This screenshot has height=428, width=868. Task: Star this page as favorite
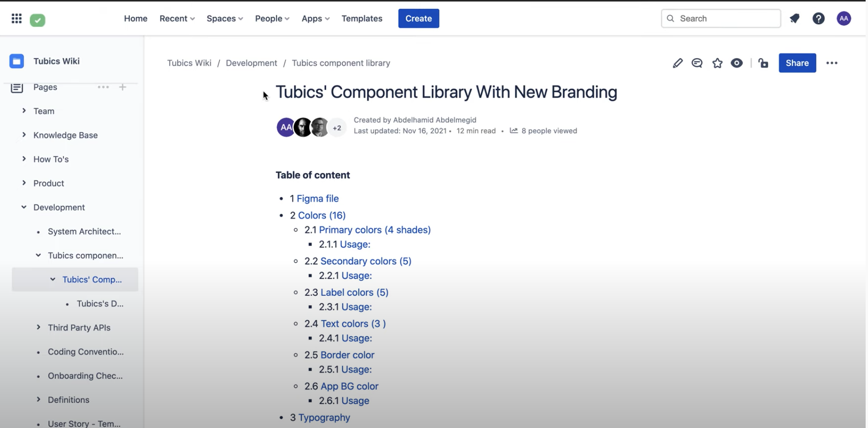pyautogui.click(x=717, y=63)
